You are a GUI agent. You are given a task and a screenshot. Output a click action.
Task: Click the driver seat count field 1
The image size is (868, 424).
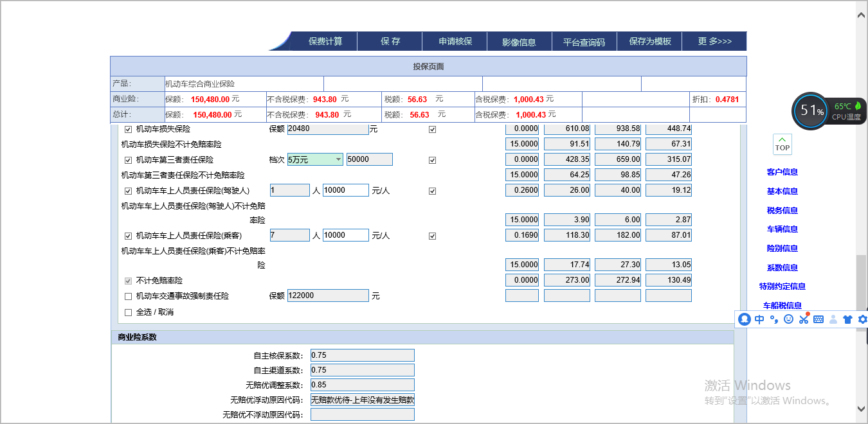[x=290, y=190]
